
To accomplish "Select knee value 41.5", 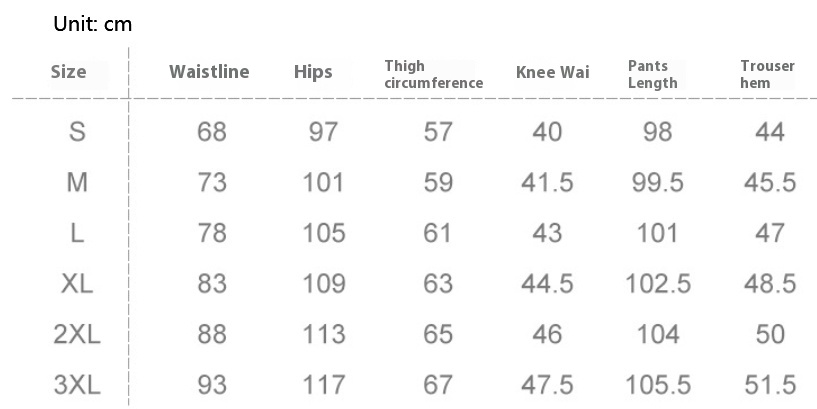I will pos(547,182).
